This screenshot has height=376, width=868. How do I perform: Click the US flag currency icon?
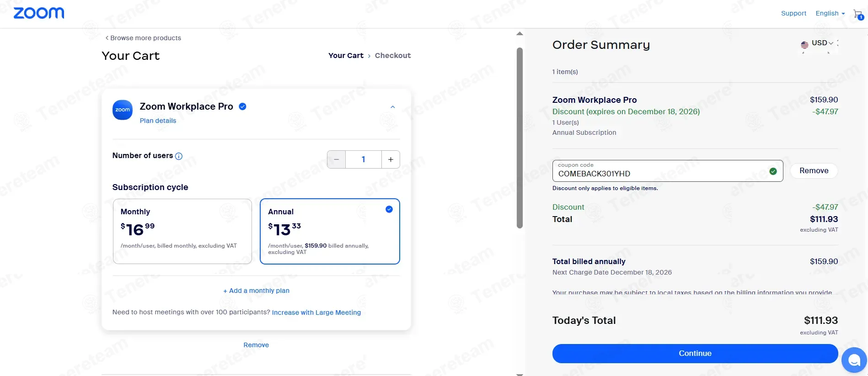[x=804, y=45]
